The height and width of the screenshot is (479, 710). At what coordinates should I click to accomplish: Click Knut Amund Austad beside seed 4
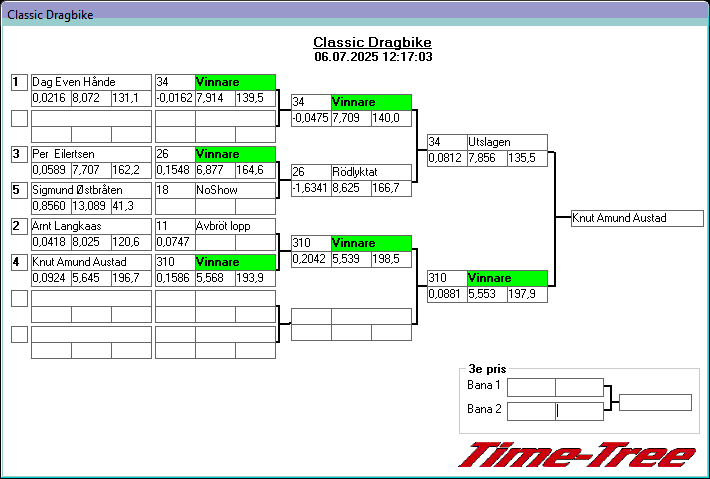coord(91,262)
